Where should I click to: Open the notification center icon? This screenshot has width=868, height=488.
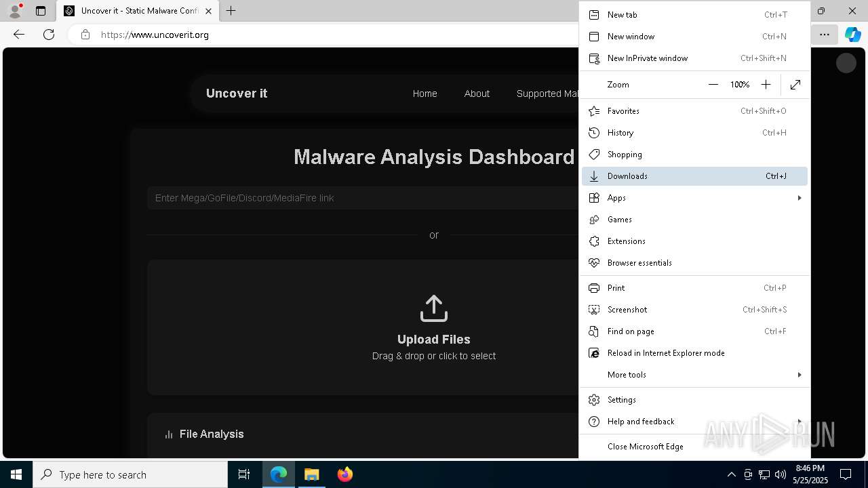(x=846, y=474)
